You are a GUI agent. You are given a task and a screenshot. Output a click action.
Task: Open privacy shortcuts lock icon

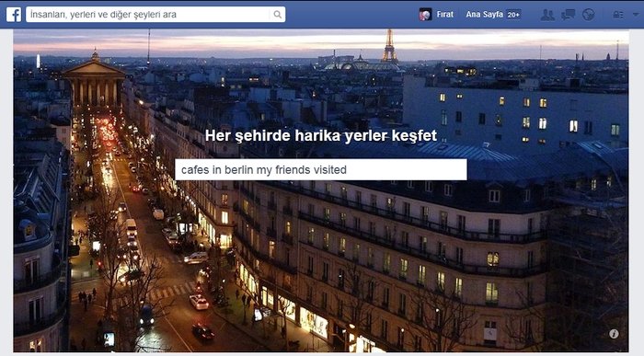point(617,15)
